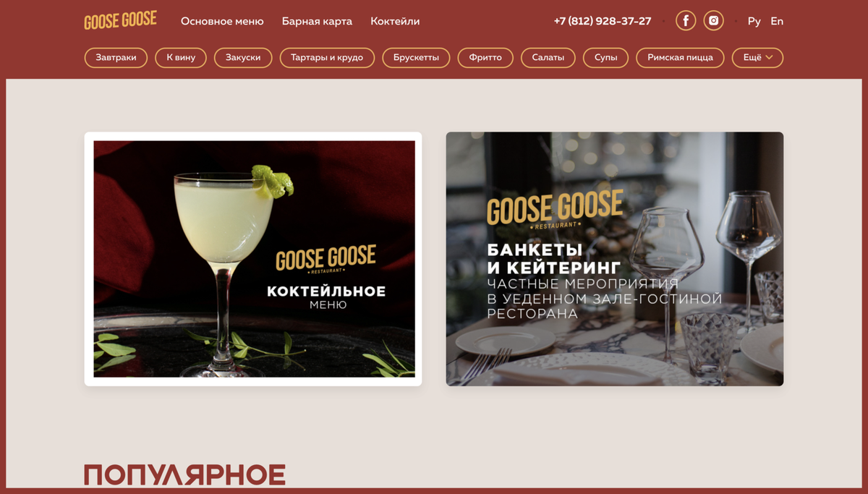Open the Римская пицца category
The image size is (868, 494).
tap(680, 57)
